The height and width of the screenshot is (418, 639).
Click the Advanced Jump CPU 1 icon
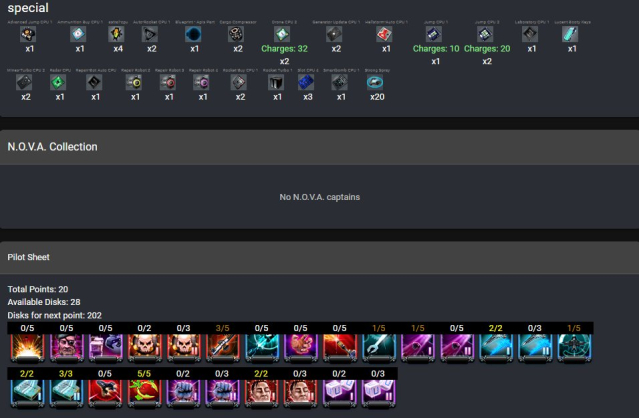click(x=28, y=34)
